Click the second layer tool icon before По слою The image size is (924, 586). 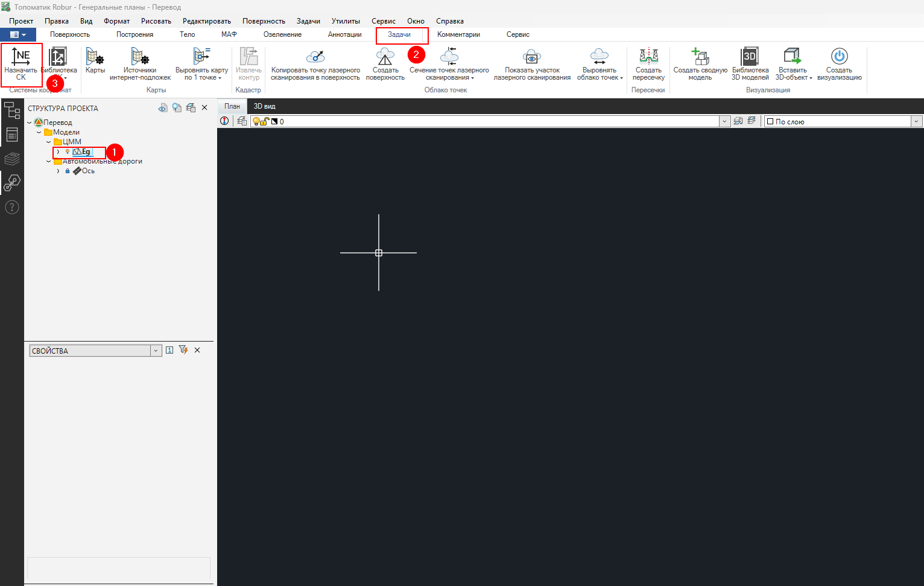pos(752,121)
